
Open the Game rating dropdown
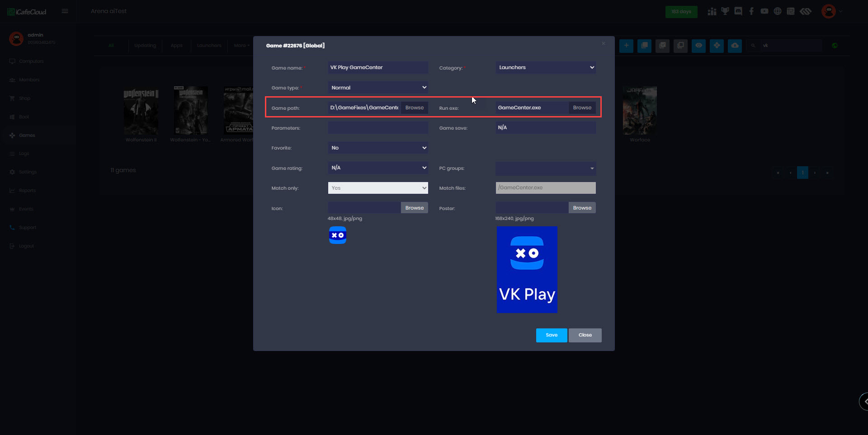(378, 168)
